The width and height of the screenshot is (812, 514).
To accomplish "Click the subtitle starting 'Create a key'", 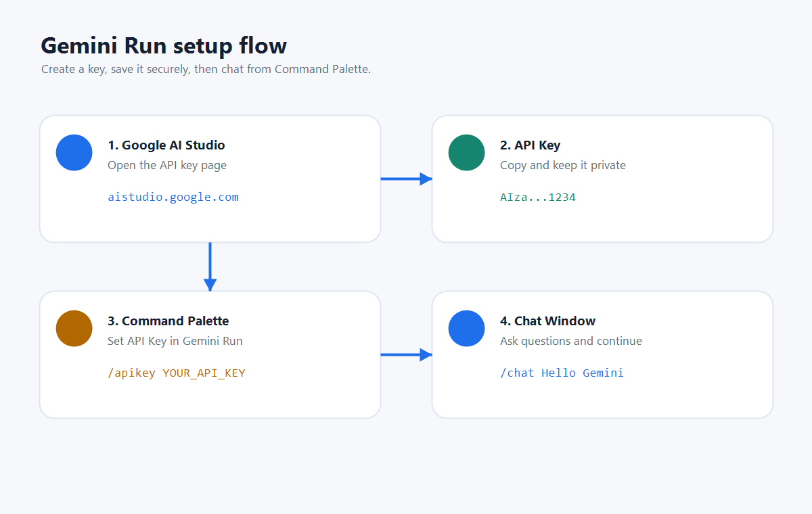I will (206, 70).
